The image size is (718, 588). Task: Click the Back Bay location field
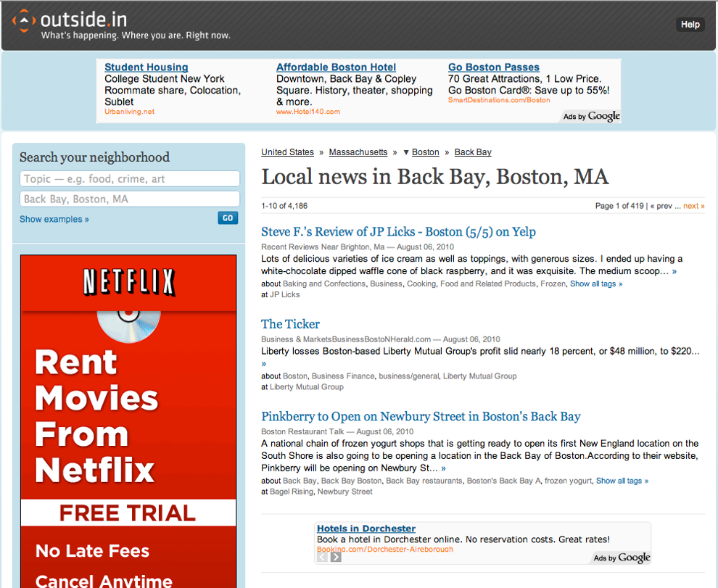pos(129,199)
